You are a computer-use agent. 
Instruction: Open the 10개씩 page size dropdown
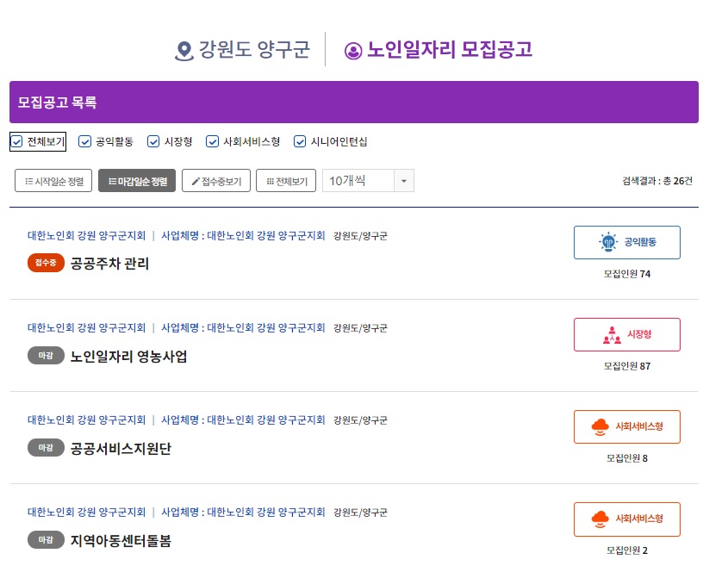coord(368,181)
